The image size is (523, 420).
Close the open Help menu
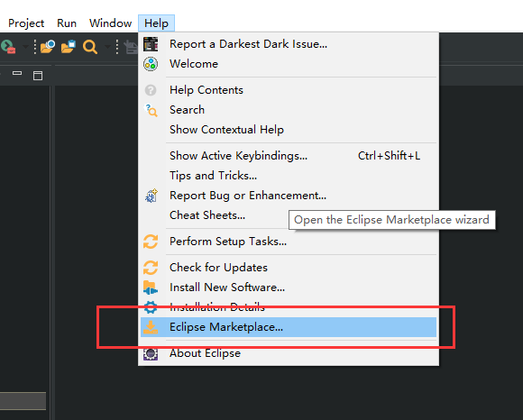point(156,23)
